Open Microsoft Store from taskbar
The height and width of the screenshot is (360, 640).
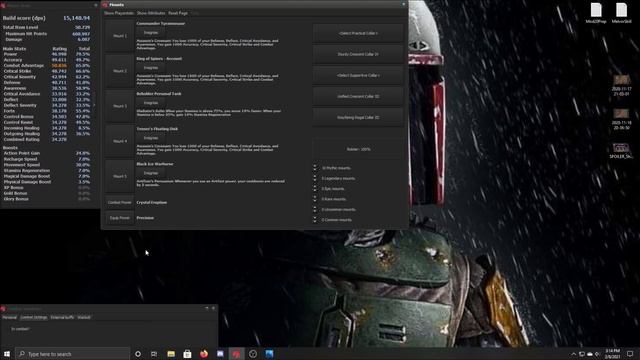(x=187, y=354)
